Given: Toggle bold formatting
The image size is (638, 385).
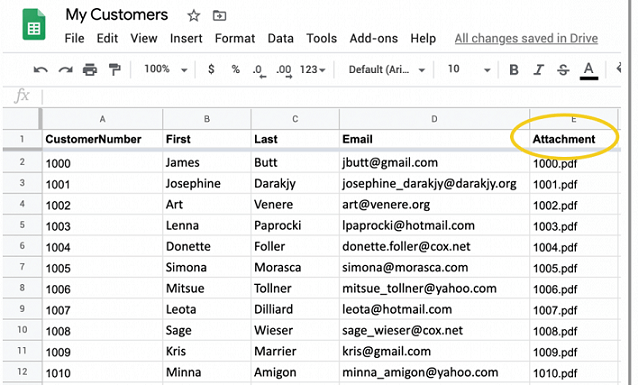Looking at the screenshot, I should tap(514, 70).
